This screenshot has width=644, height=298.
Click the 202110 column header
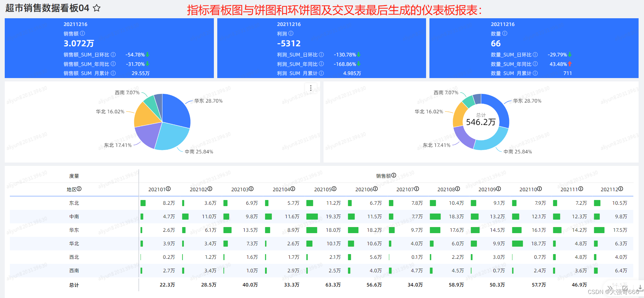(528, 189)
